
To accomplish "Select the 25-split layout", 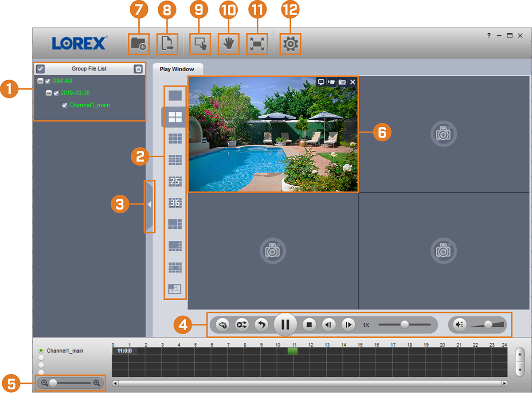I will coord(175,181).
